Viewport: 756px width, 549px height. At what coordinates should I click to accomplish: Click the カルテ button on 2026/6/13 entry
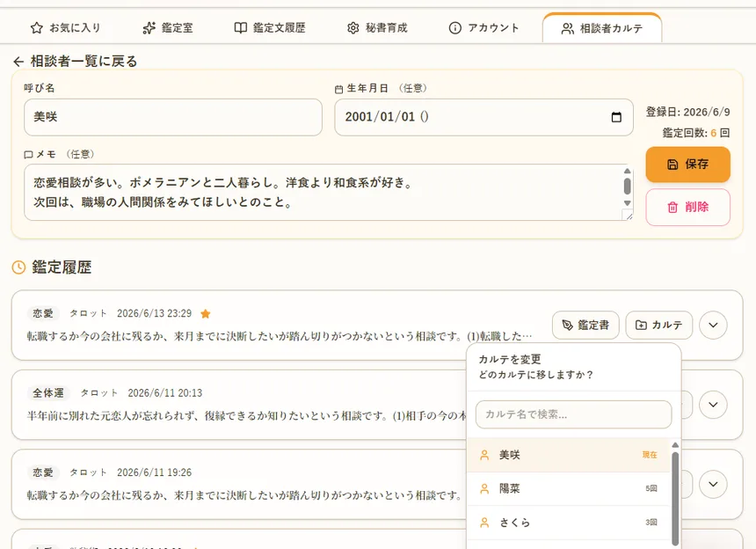tap(659, 326)
